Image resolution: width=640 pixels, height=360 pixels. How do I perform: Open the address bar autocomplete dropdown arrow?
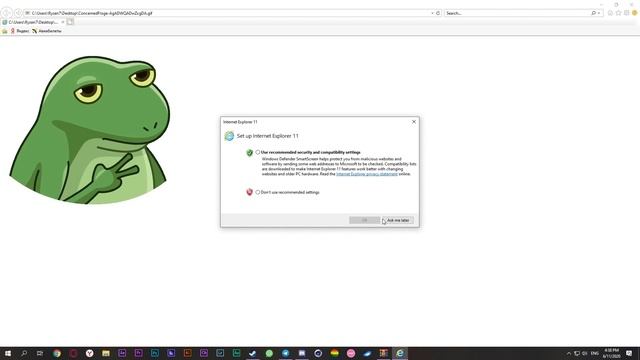pyautogui.click(x=432, y=13)
